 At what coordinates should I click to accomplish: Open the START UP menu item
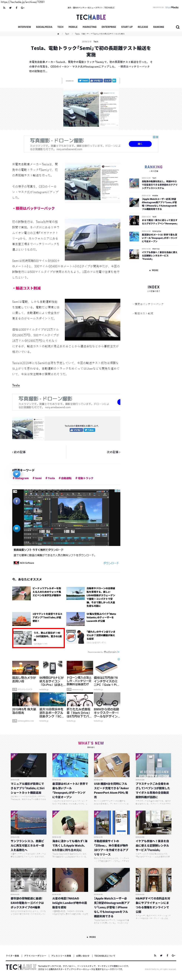[x=126, y=27]
